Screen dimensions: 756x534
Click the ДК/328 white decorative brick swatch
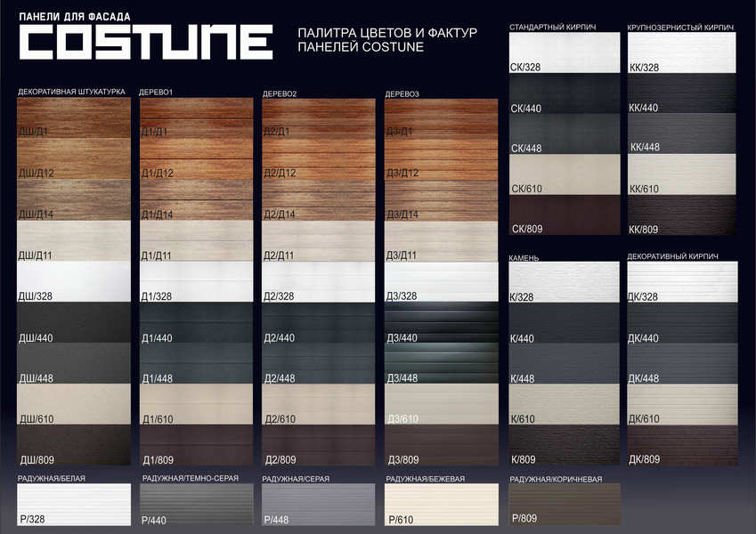(682, 282)
